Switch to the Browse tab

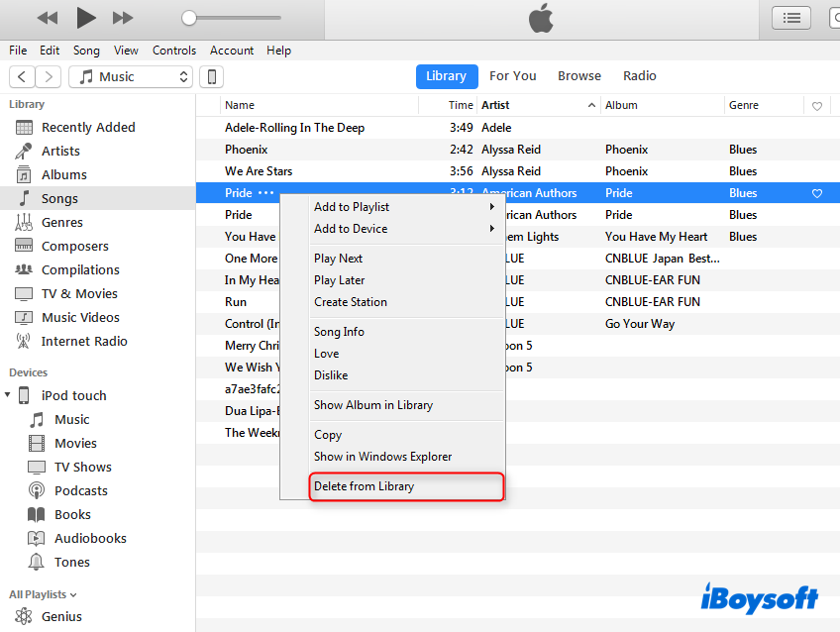coord(578,75)
